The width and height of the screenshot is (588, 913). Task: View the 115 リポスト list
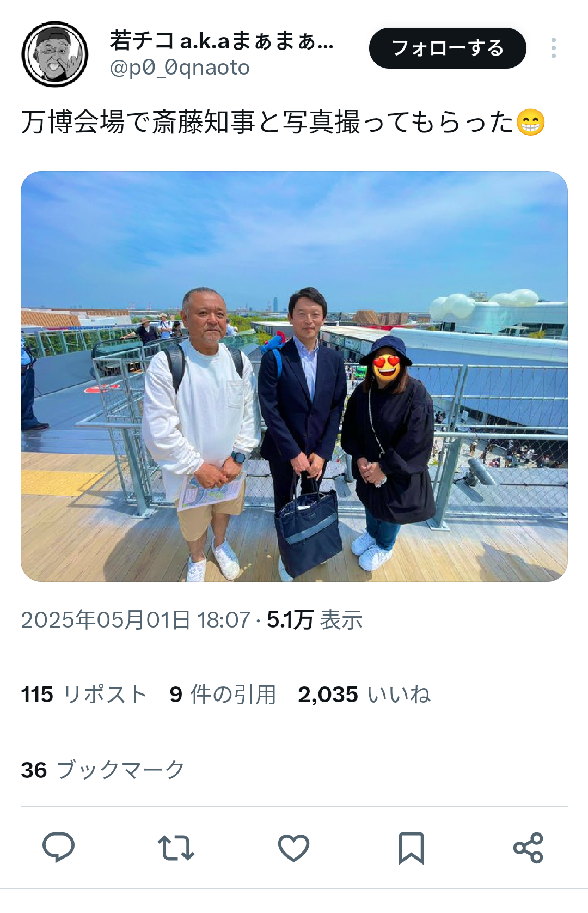tap(84, 695)
